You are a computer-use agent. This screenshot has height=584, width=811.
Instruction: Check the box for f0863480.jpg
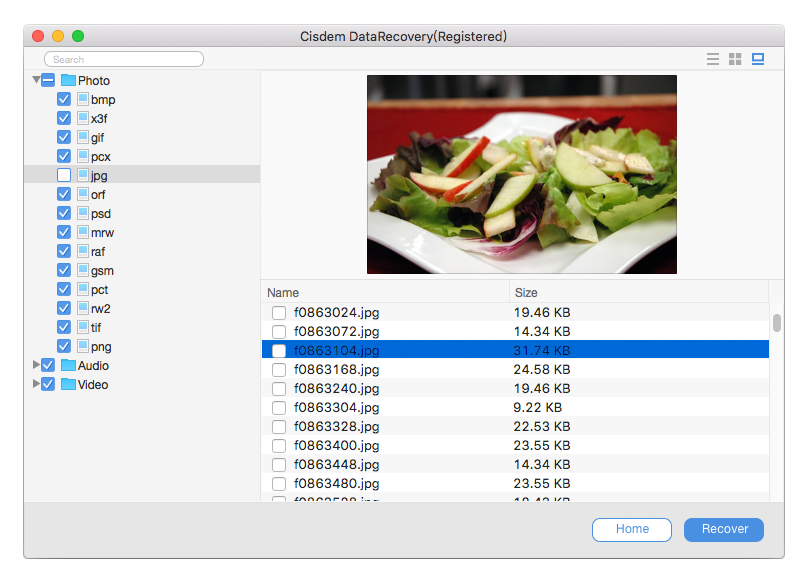[279, 484]
